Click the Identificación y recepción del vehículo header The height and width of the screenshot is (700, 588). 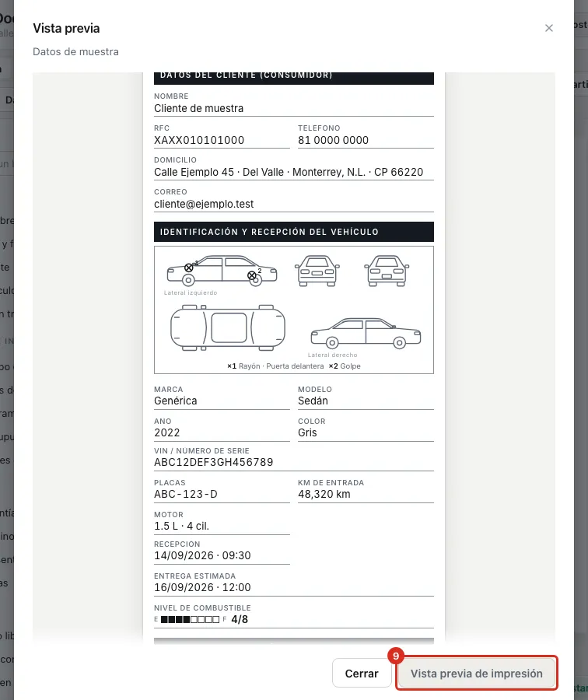click(294, 232)
